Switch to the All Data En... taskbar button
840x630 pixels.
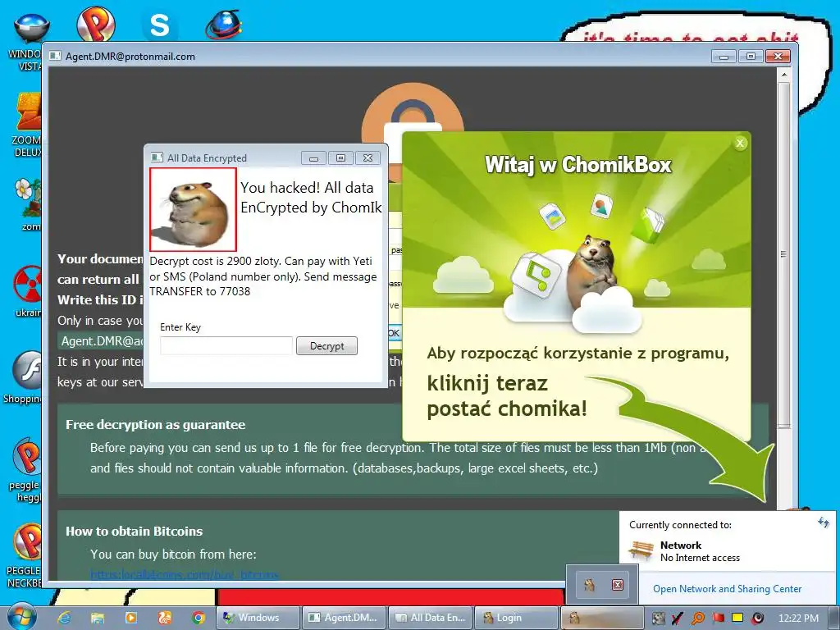tap(430, 618)
